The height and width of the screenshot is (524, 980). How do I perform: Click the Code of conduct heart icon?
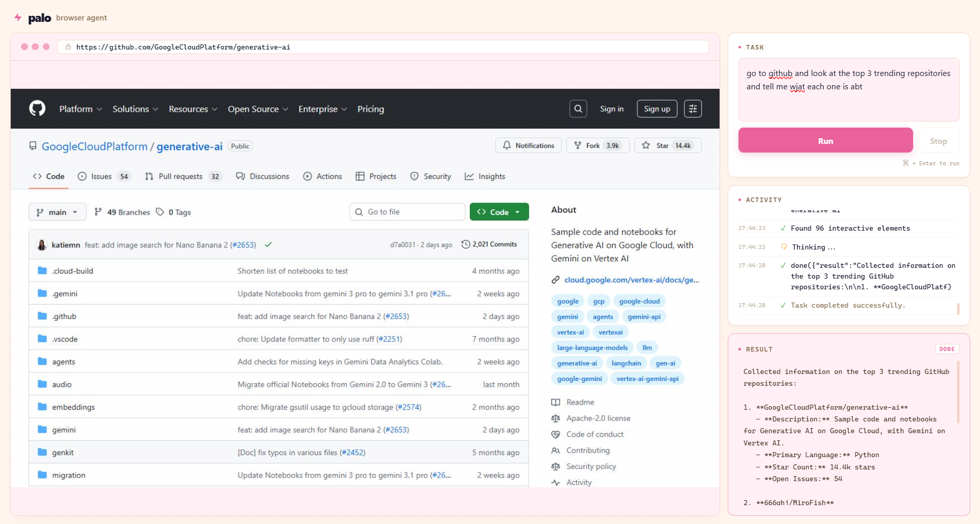[x=556, y=434]
